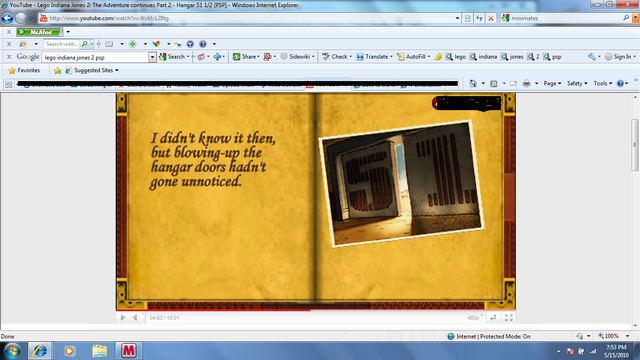Find the word 'jones' on page
Screen dimensions: 640x360
(512, 57)
